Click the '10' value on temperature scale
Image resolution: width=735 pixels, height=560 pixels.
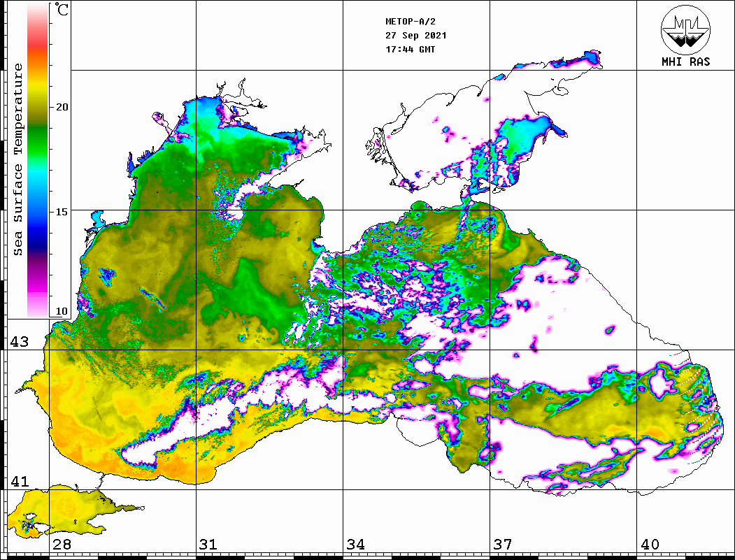point(62,311)
